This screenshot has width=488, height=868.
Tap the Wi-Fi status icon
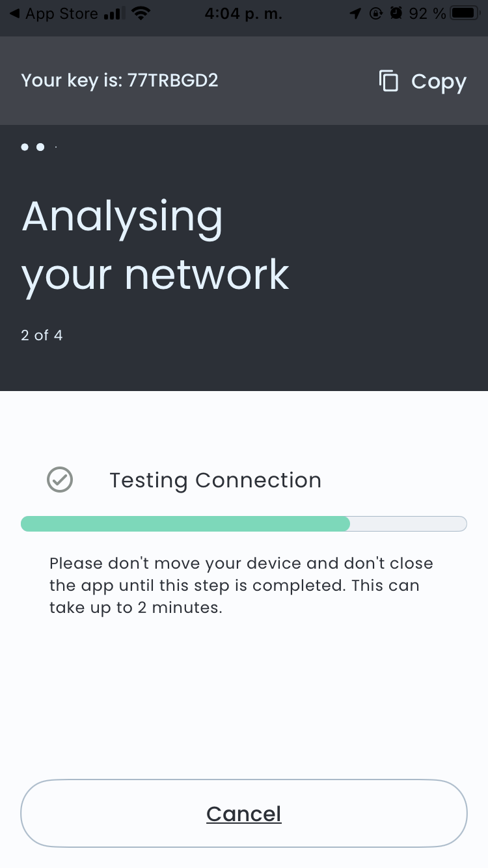pos(140,13)
